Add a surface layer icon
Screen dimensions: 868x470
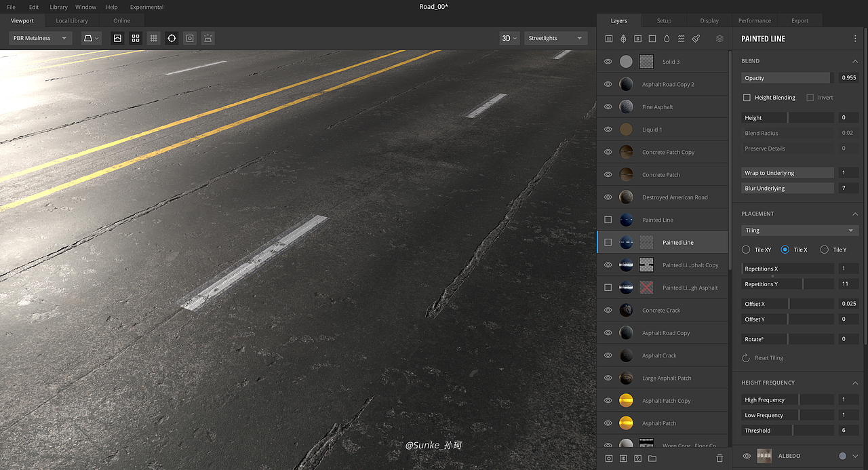point(608,39)
